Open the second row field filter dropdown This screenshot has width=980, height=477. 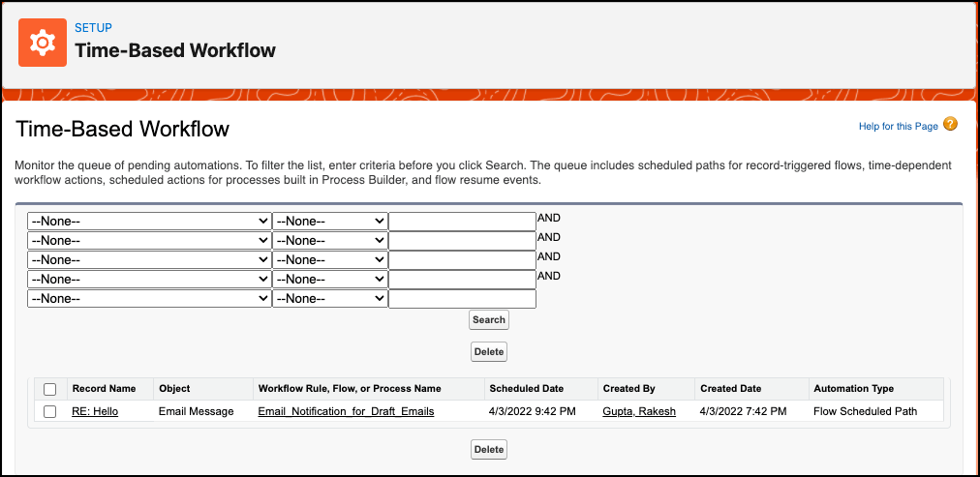pos(149,240)
